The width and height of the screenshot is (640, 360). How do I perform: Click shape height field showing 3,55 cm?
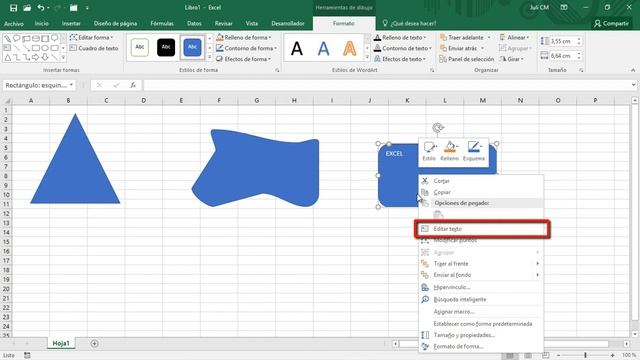pos(562,41)
